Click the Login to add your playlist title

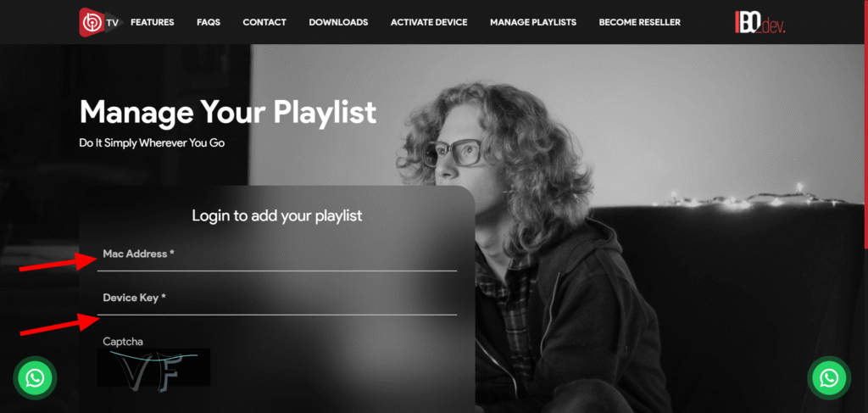[277, 215]
